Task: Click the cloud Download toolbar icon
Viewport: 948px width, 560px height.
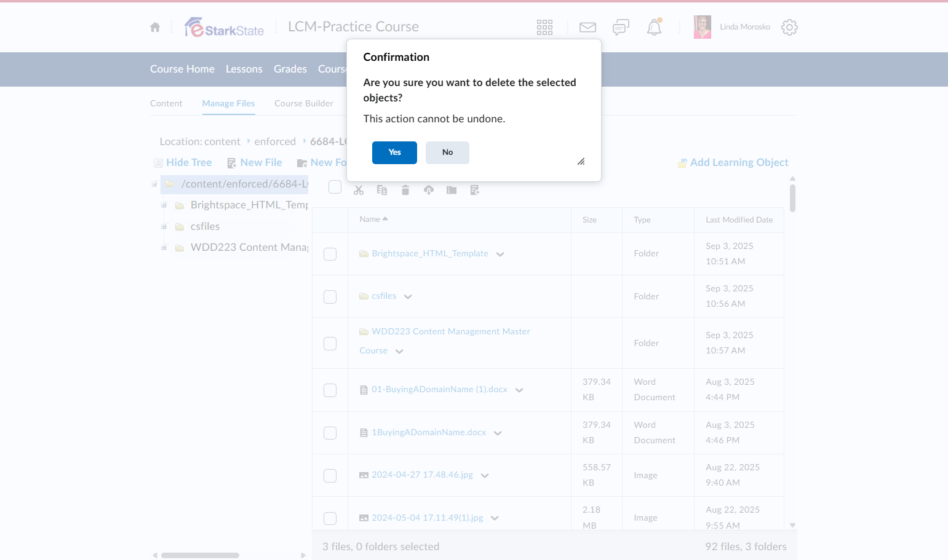Action: point(429,190)
